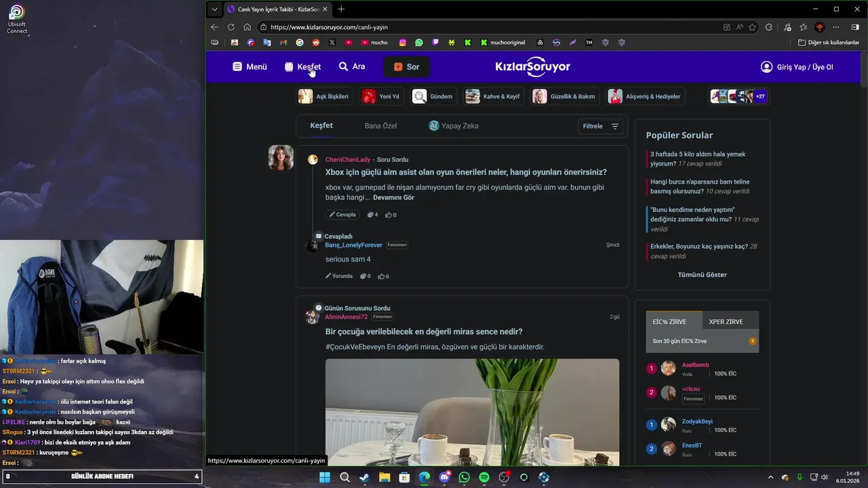Open the Filtrele filter dropdown
The width and height of the screenshot is (868, 488).
[601, 126]
